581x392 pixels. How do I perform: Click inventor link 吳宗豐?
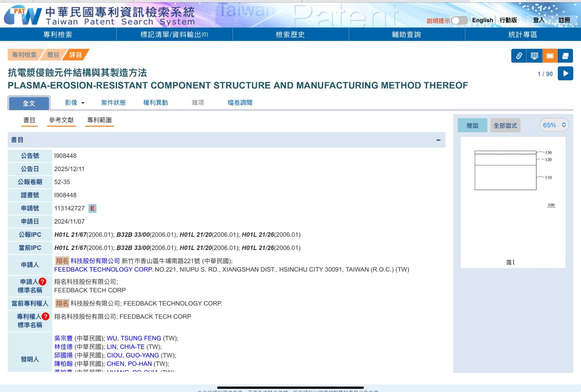pos(64,338)
